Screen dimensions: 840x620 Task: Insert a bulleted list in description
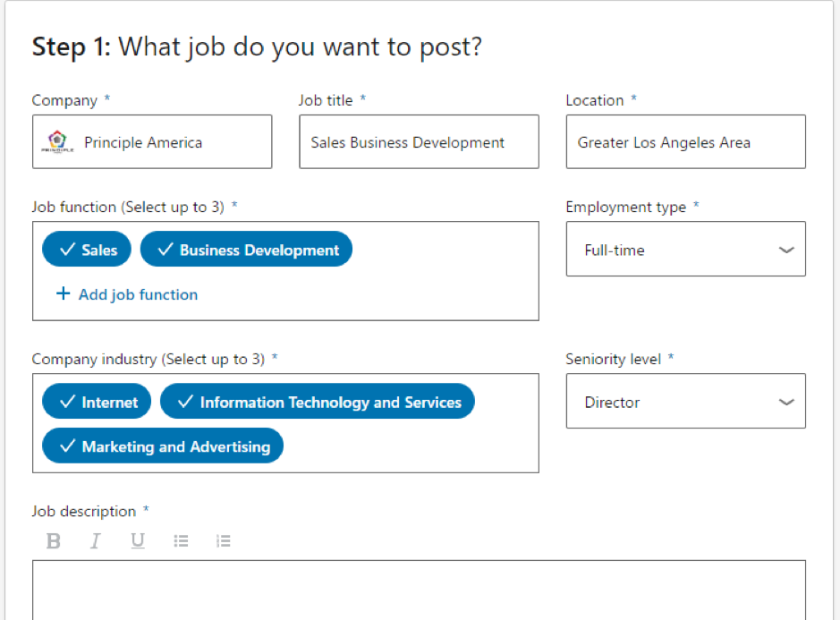tap(181, 541)
